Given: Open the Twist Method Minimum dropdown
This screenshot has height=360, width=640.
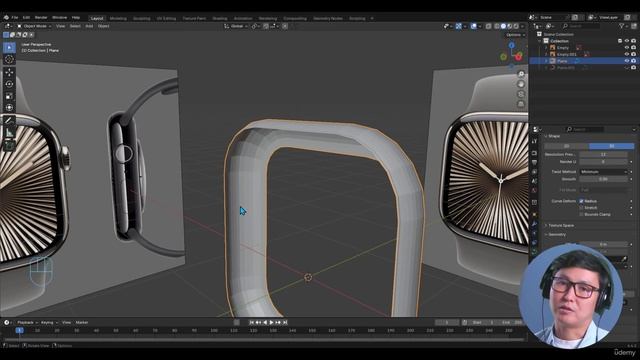Looking at the screenshot, I should point(603,172).
